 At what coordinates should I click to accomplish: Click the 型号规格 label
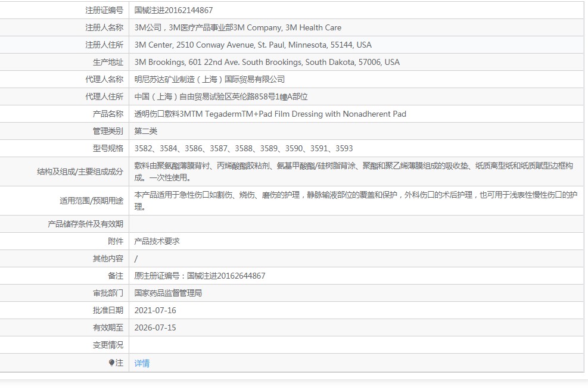click(x=108, y=148)
